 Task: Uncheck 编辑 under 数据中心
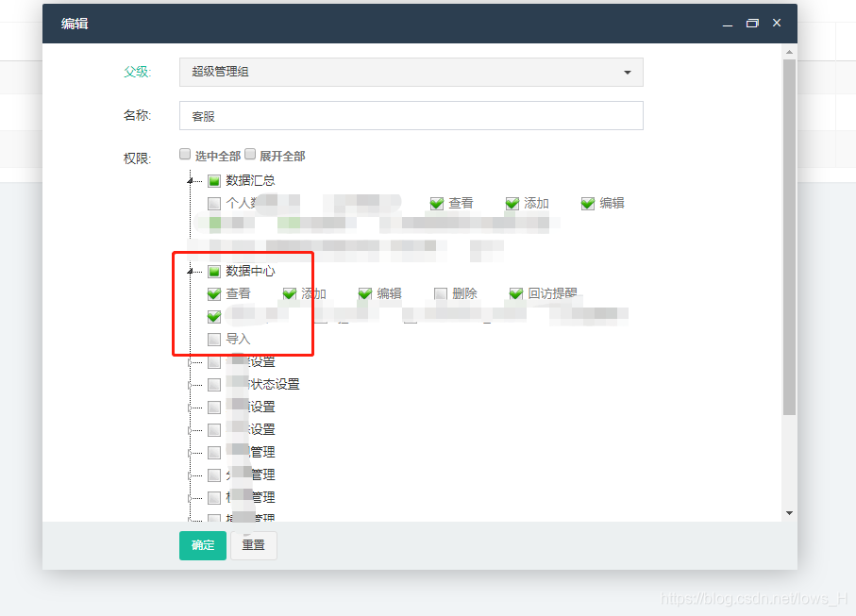(364, 294)
